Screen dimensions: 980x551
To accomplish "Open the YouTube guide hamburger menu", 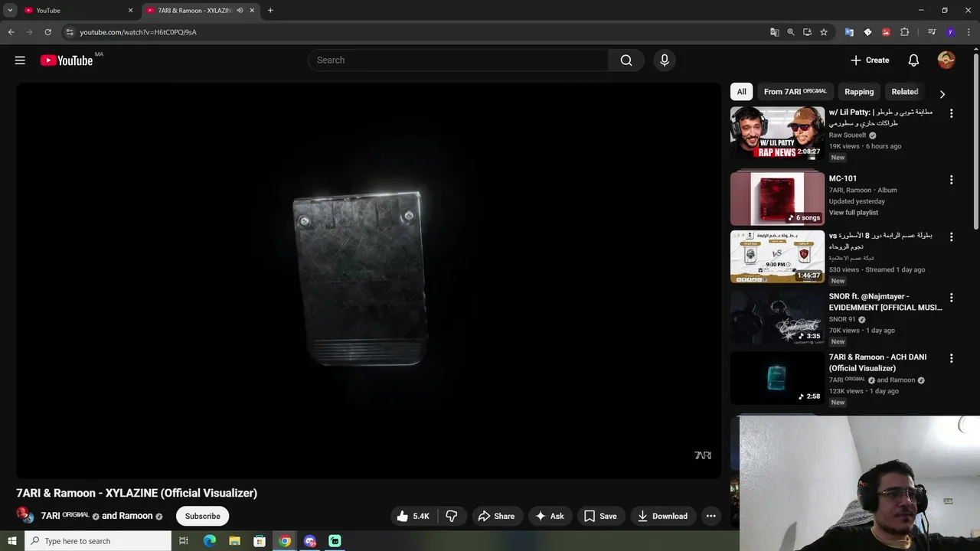I will tap(20, 60).
